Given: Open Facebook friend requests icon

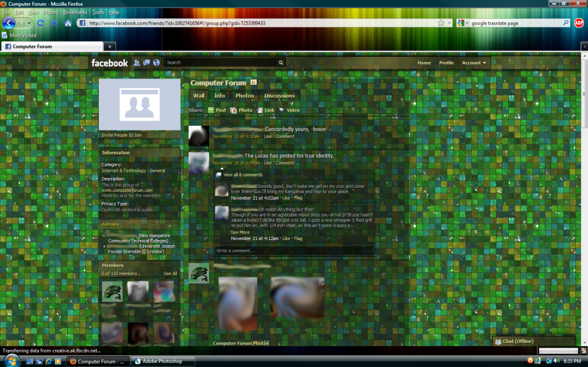Looking at the screenshot, I should point(137,63).
